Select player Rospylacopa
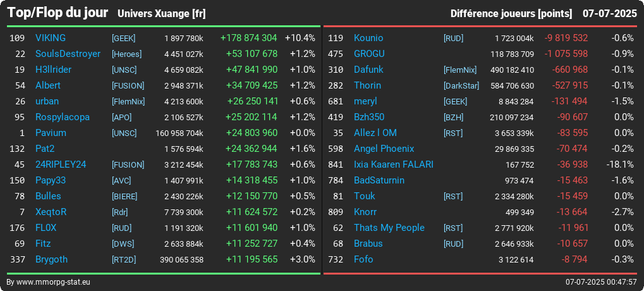 tap(63, 117)
